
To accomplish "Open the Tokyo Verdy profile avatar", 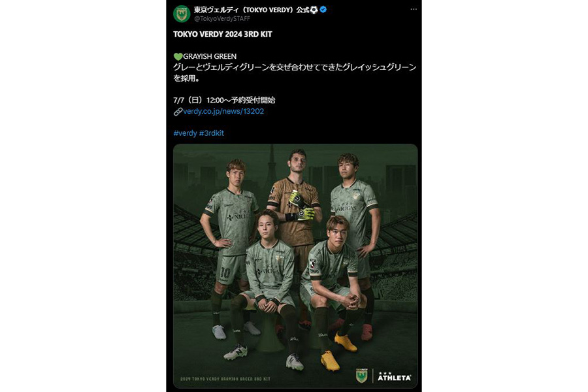I will pos(182,14).
